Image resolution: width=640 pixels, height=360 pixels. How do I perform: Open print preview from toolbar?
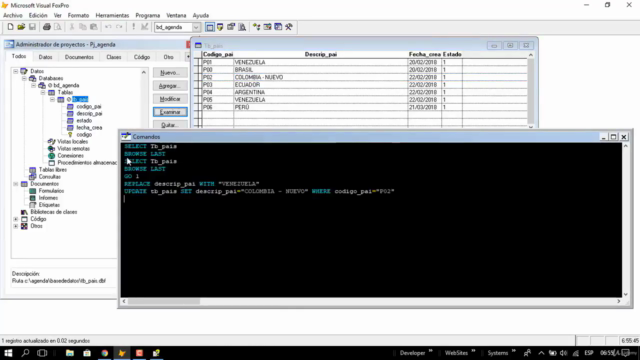[58, 27]
